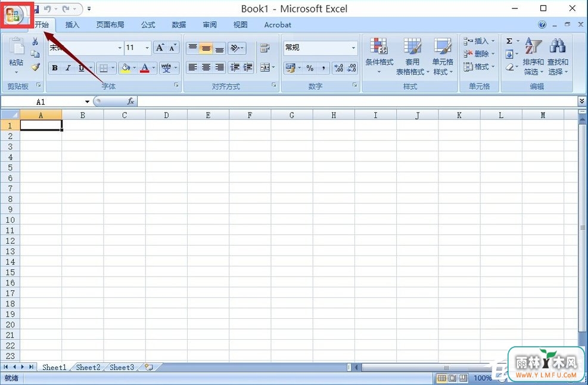Switch to 数据 ribbon tab

(x=179, y=25)
